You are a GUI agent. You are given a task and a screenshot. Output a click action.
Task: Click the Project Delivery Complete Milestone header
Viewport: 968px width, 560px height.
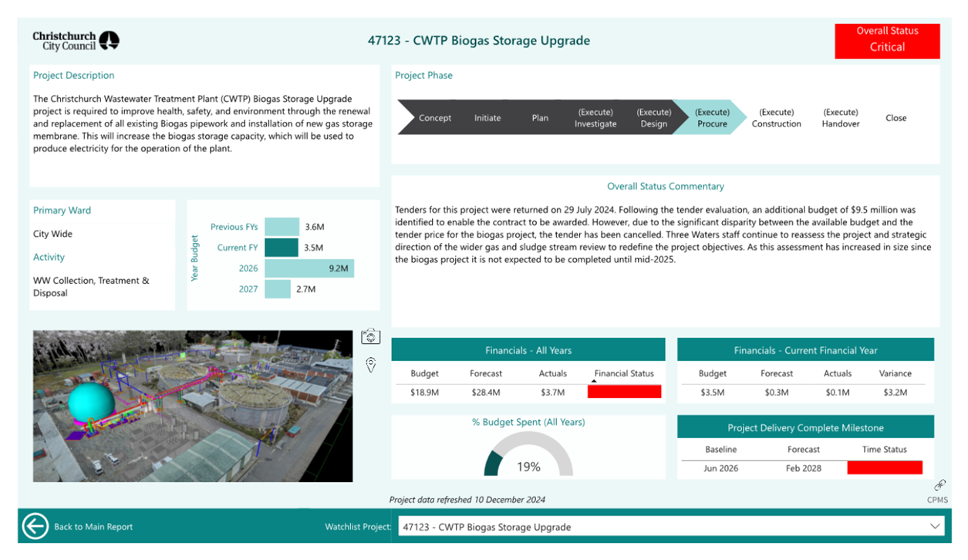coord(805,427)
